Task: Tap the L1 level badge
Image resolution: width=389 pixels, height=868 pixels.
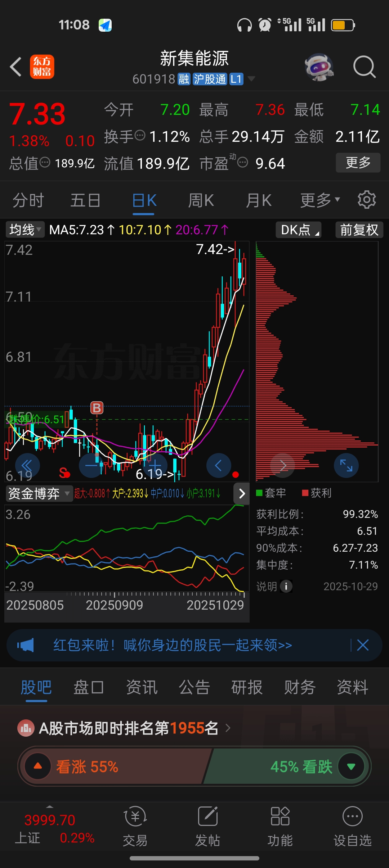Action: tap(236, 79)
